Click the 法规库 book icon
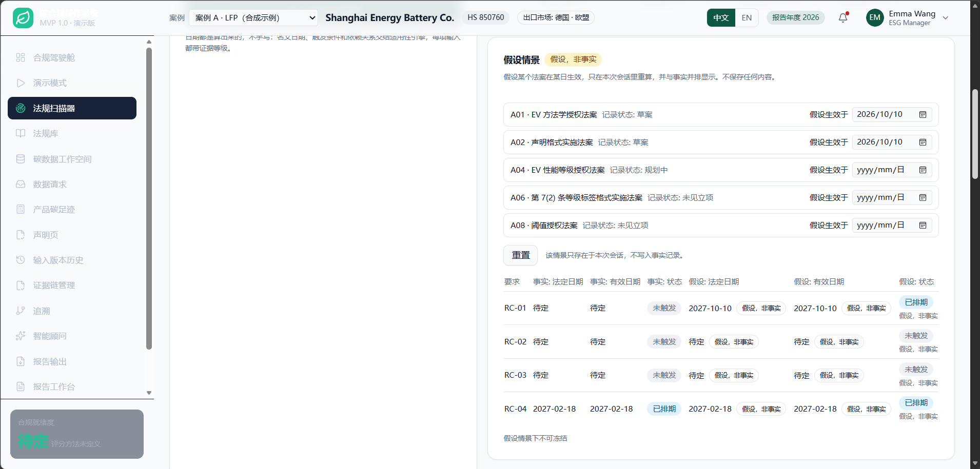Viewport: 980px width, 469px height. coord(21,133)
